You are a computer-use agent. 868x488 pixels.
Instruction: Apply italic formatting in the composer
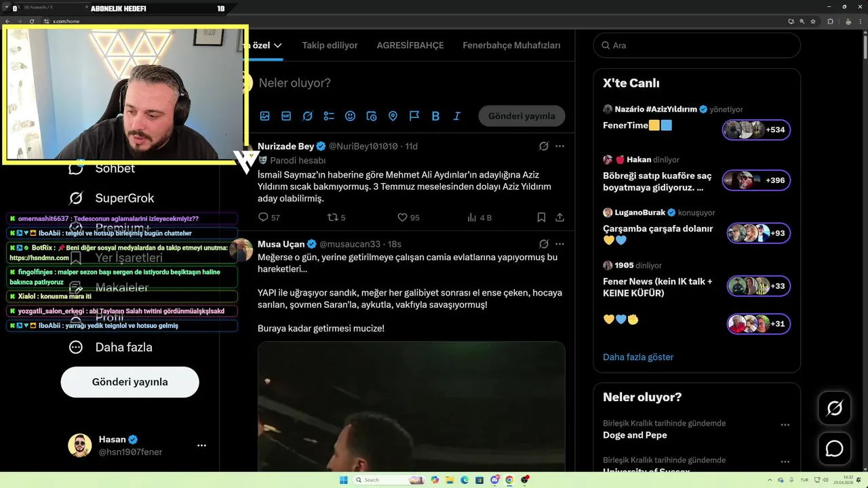(457, 116)
